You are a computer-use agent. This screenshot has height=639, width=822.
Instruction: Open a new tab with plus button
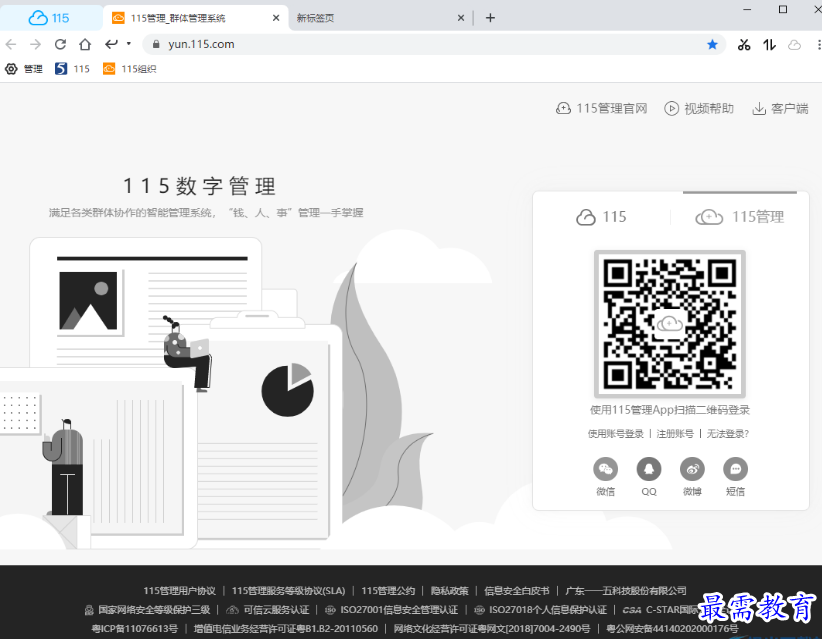[x=490, y=18]
